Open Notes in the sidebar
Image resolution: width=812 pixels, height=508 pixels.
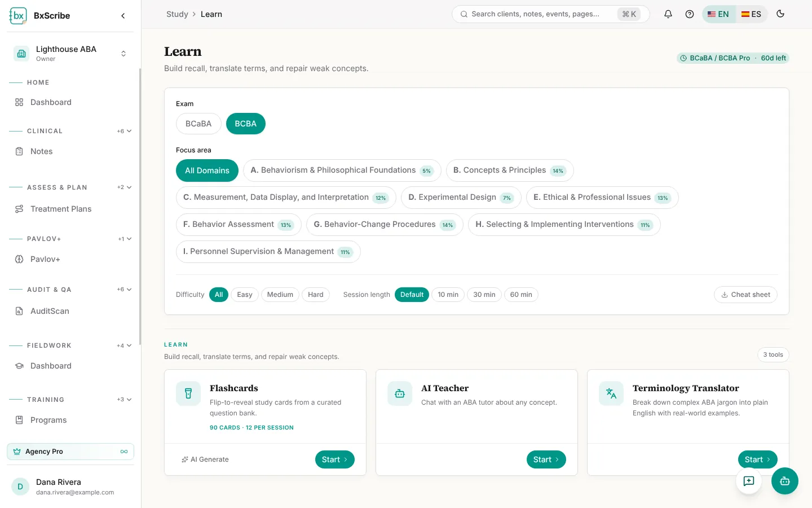tap(70, 151)
